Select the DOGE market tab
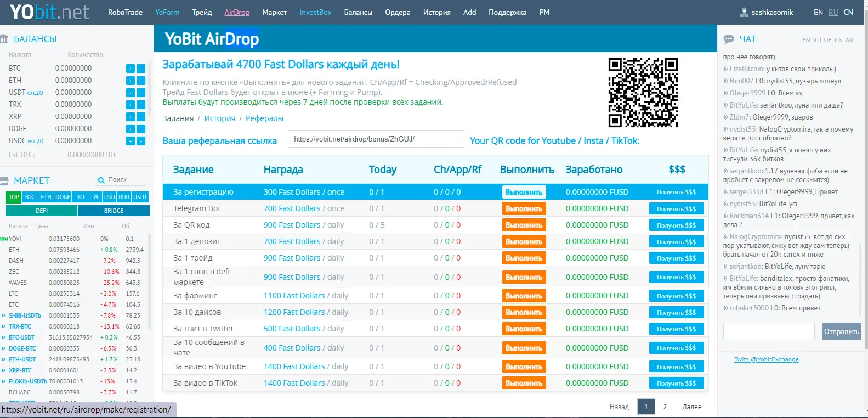 pos(63,197)
